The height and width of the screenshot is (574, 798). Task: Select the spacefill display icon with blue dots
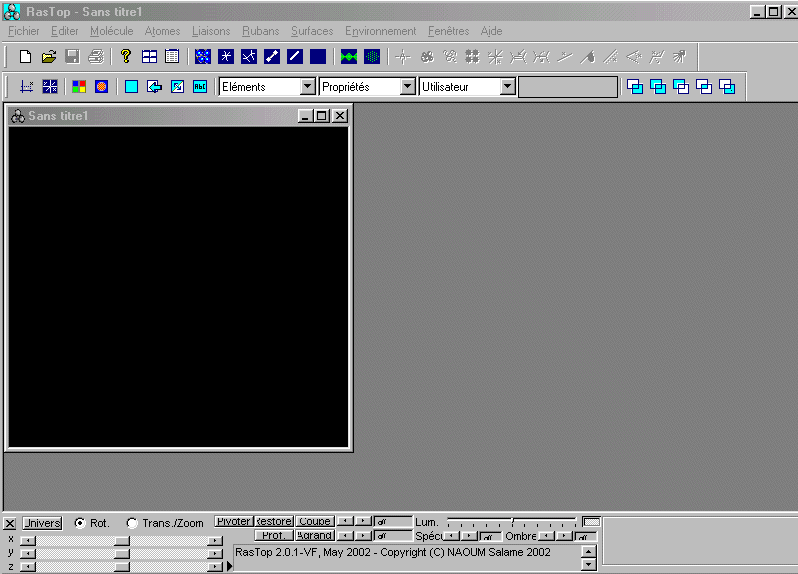(203, 57)
